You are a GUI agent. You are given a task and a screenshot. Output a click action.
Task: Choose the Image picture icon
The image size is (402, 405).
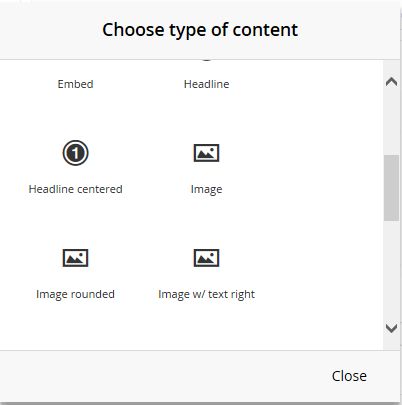[206, 153]
